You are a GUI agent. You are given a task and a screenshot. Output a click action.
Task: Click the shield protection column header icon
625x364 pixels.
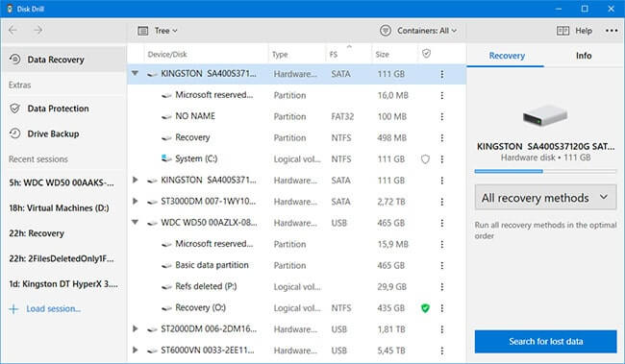click(426, 54)
